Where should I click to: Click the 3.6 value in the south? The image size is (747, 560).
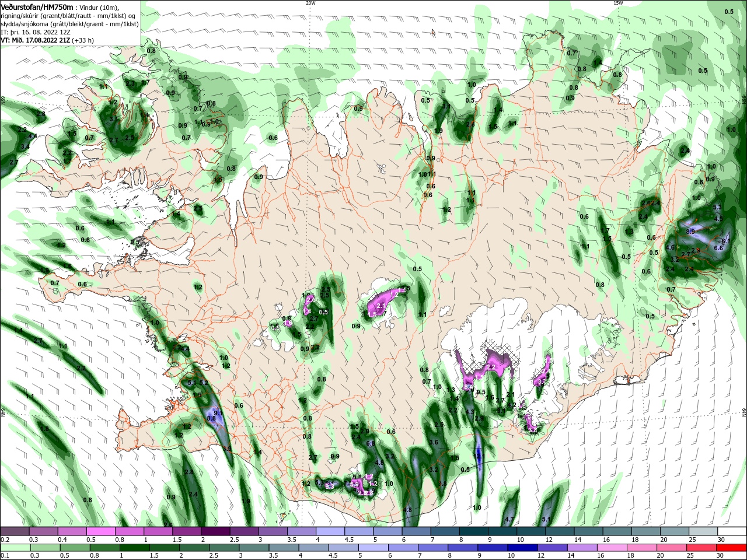pos(434,443)
